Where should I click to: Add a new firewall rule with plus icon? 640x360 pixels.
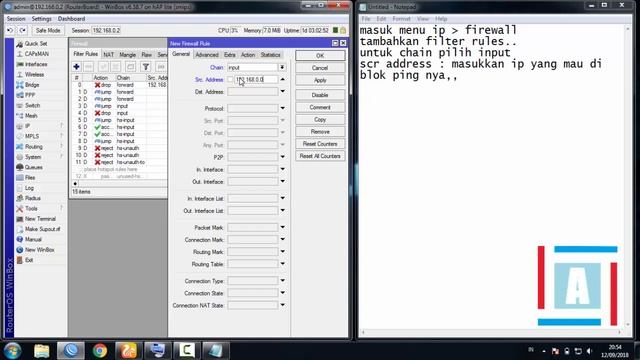[76, 67]
